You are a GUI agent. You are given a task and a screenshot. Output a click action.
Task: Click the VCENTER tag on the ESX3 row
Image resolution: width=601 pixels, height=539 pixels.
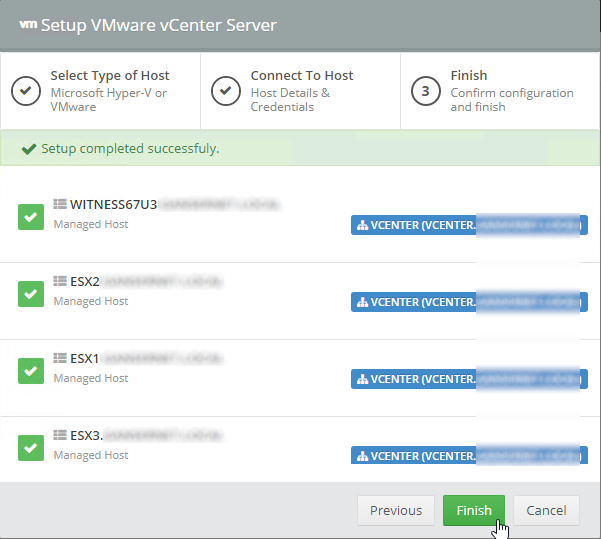point(469,455)
